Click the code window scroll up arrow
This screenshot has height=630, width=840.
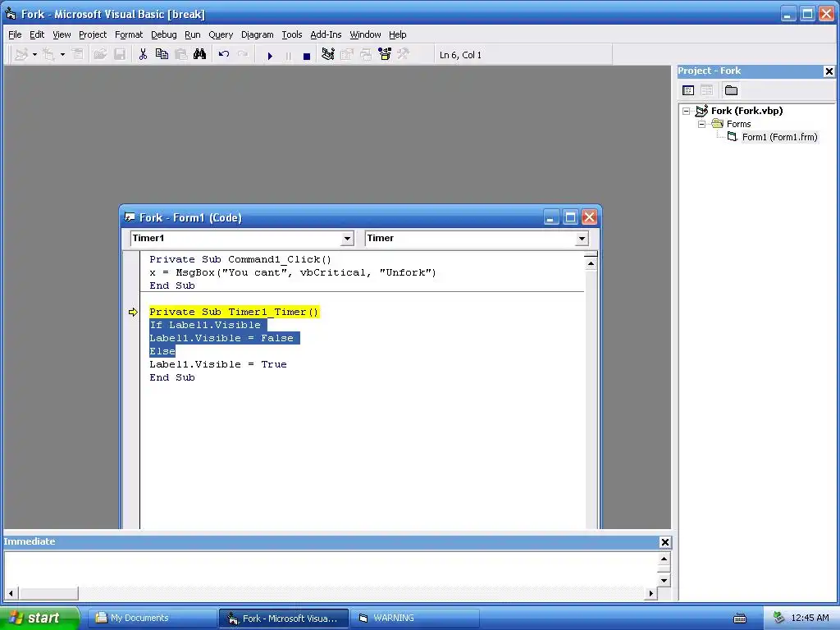click(591, 263)
